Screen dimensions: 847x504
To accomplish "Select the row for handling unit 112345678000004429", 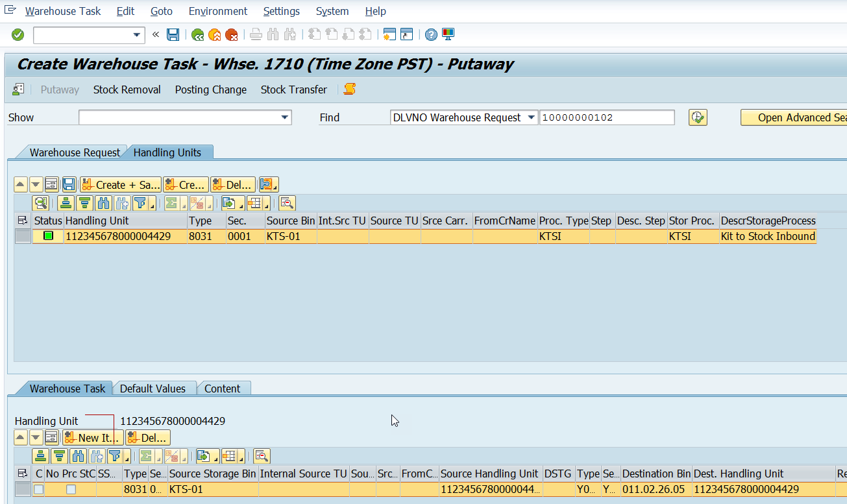I will (23, 236).
